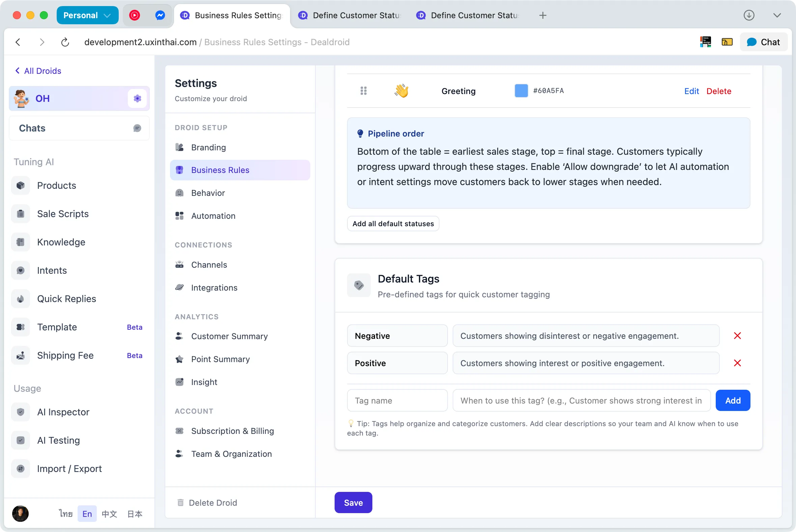Switch to Japanese language
Screen dimensions: 796x532
point(135,514)
